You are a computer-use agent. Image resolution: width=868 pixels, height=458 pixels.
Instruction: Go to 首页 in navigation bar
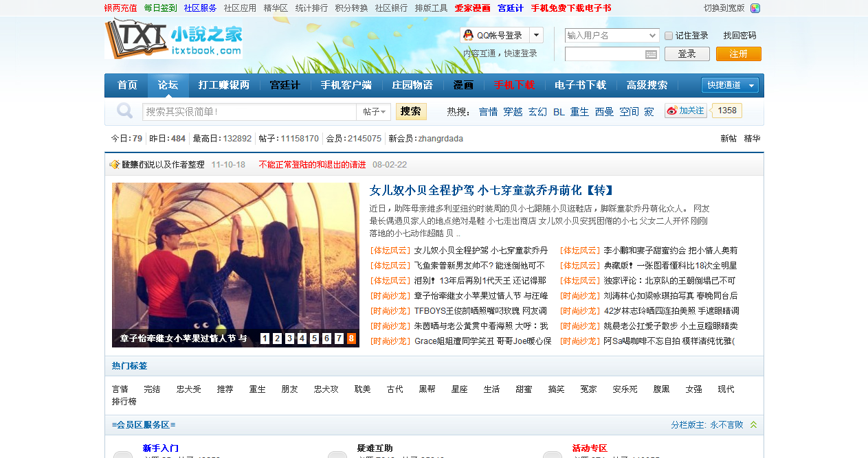(x=127, y=85)
